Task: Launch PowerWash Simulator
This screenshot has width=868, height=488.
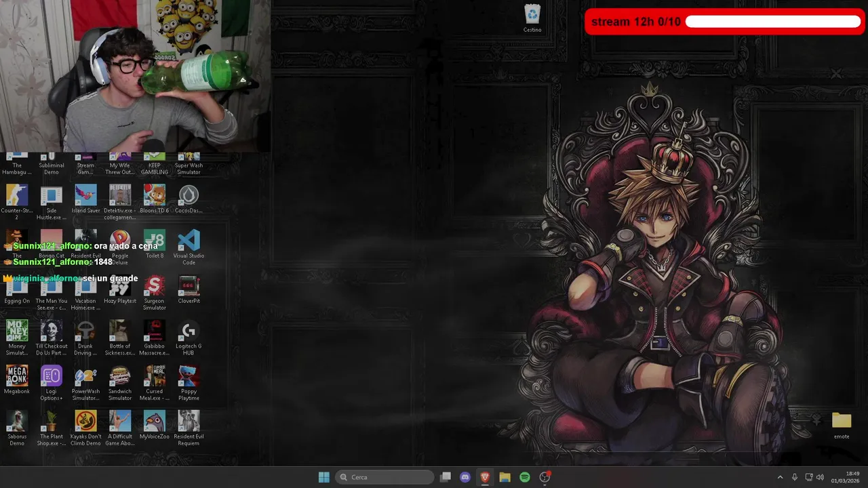Action: pos(85,382)
